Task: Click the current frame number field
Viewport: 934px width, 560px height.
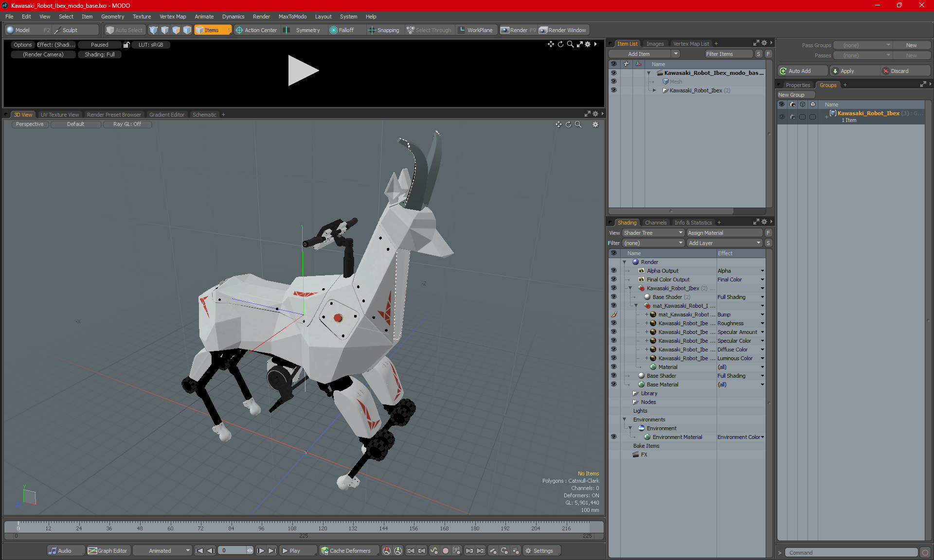Action: point(235,551)
